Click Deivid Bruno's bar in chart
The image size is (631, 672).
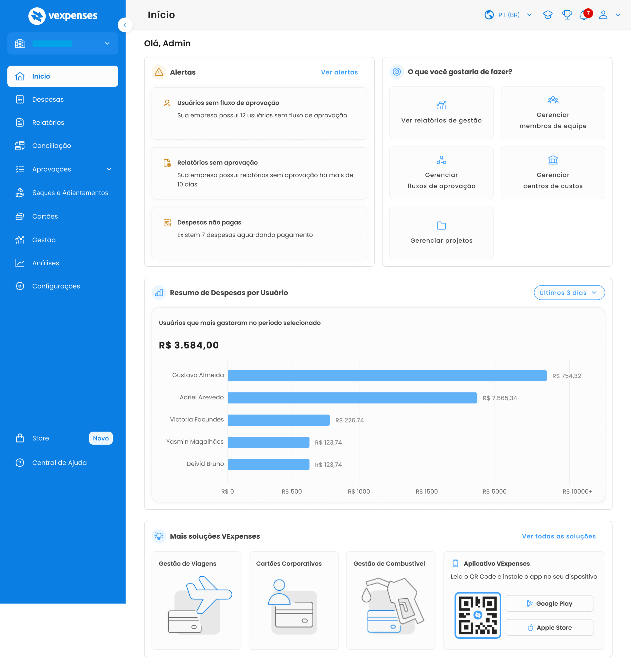click(x=269, y=464)
